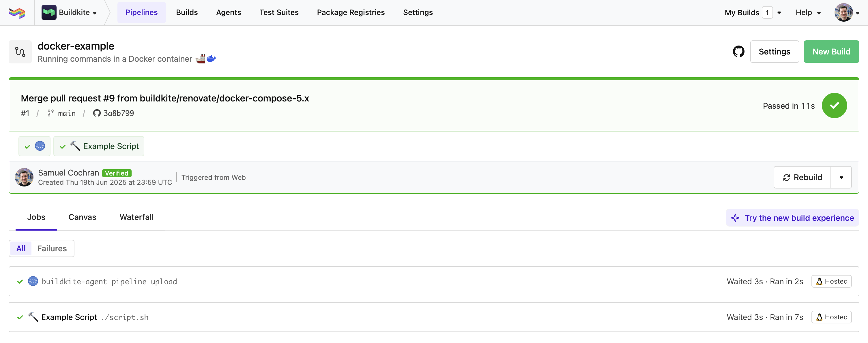
Task: Try the new build experience
Action: tap(792, 218)
